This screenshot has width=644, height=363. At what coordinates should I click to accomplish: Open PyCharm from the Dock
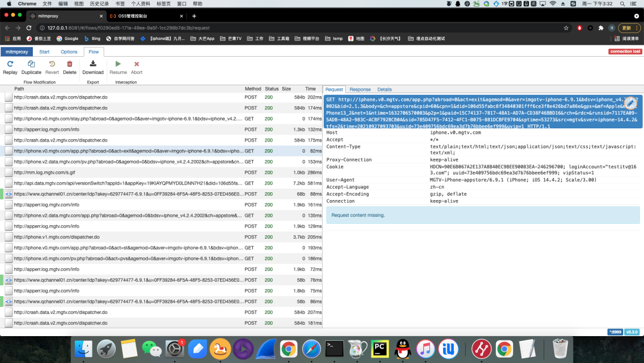[x=379, y=349]
